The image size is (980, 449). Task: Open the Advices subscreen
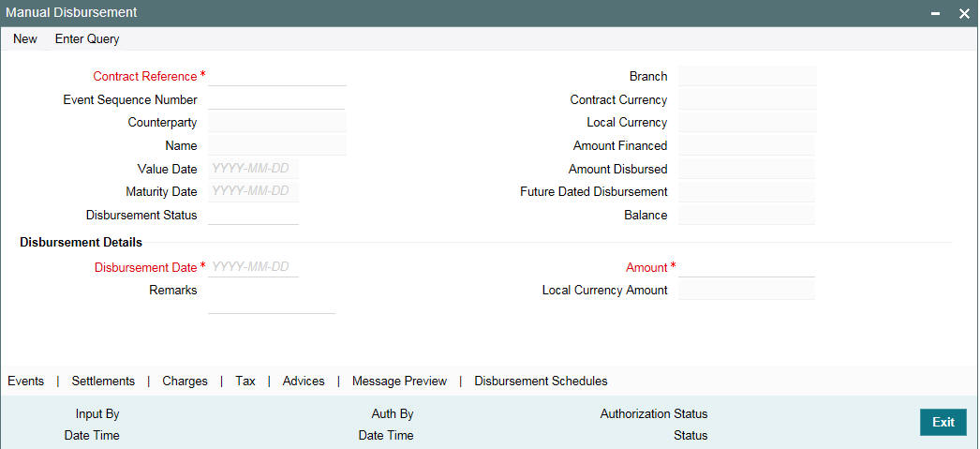304,381
